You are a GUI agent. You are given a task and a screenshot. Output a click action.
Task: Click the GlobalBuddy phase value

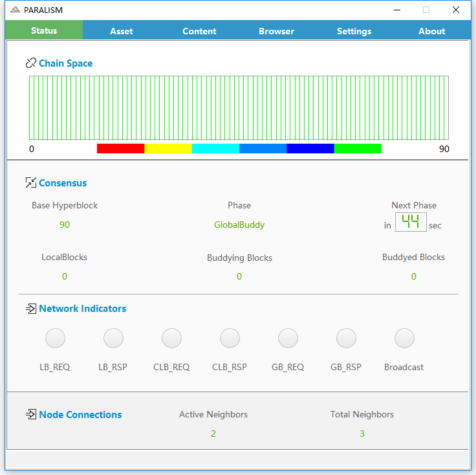[239, 225]
